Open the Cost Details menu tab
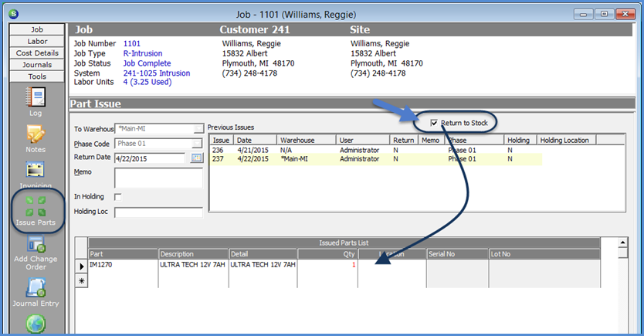 click(37, 53)
